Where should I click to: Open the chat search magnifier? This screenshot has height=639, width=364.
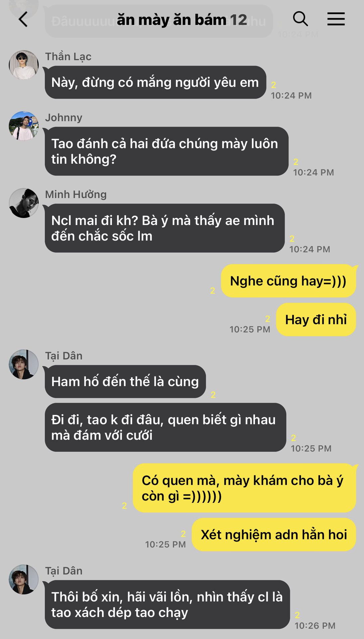click(300, 19)
